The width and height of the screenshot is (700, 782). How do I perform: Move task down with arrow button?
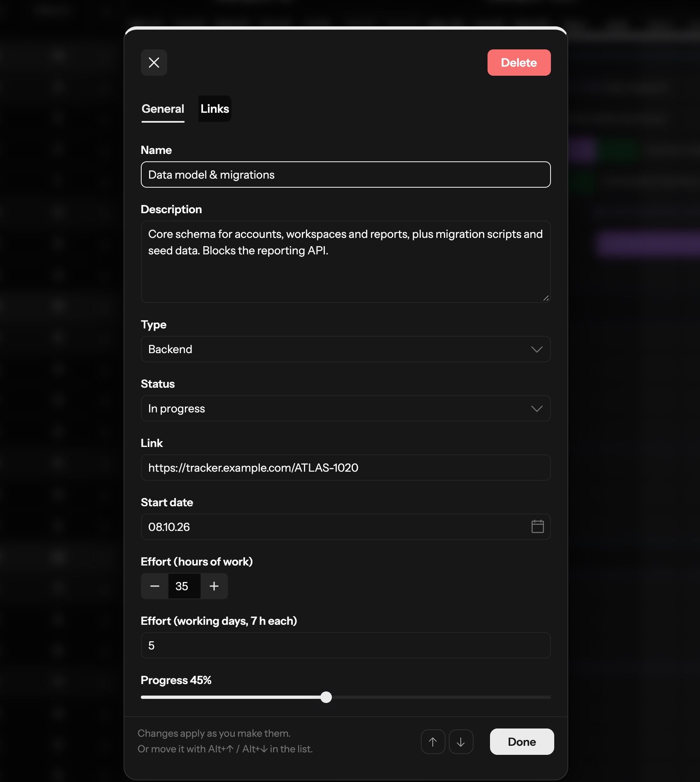coord(461,742)
